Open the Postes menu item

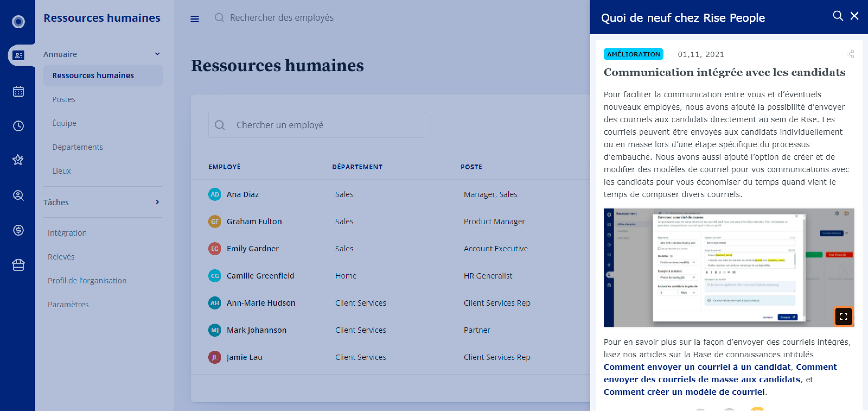(x=63, y=99)
